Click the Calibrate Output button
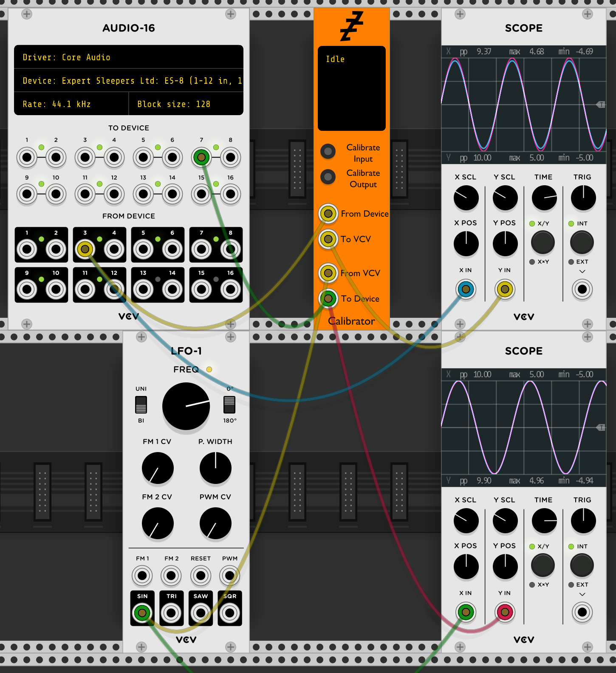The height and width of the screenshot is (673, 616). click(x=328, y=177)
